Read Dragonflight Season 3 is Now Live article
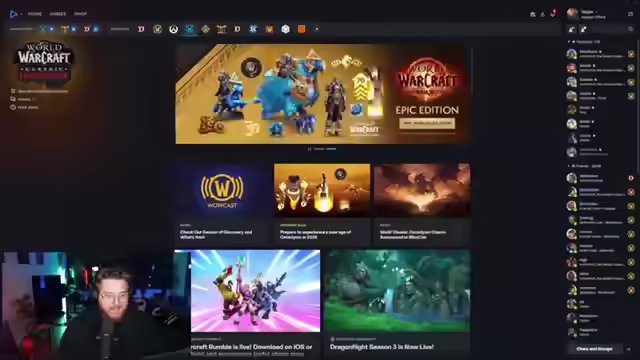Screen dimensions: 640x360 pos(398,304)
